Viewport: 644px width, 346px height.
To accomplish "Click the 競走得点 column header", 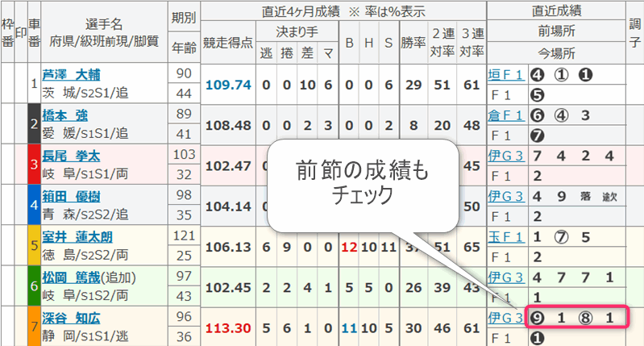I will point(228,42).
